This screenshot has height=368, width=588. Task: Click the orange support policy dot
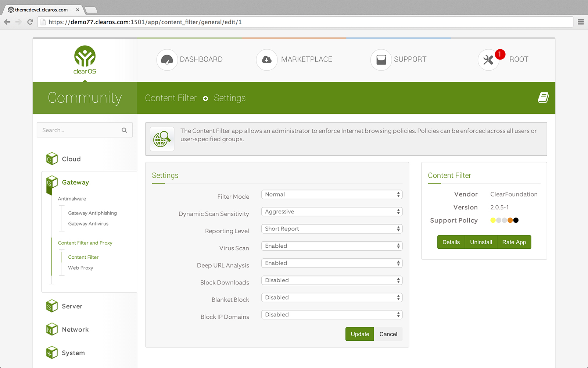[510, 220]
